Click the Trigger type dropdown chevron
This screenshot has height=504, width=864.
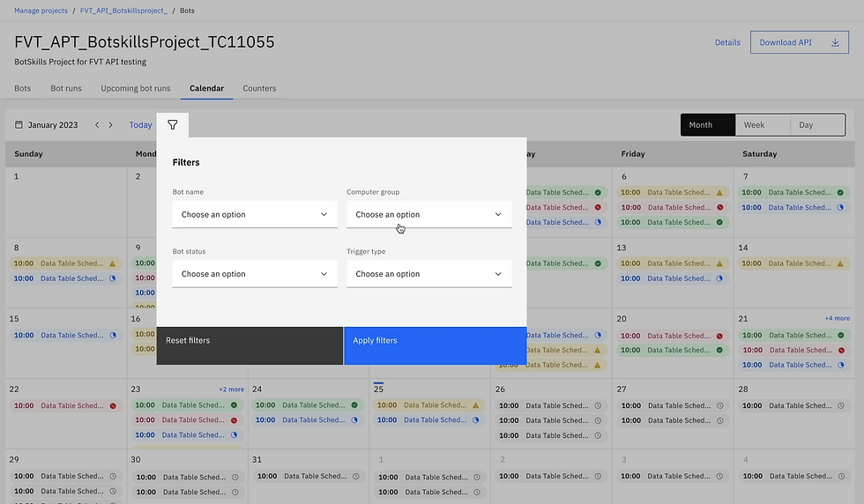point(498,274)
